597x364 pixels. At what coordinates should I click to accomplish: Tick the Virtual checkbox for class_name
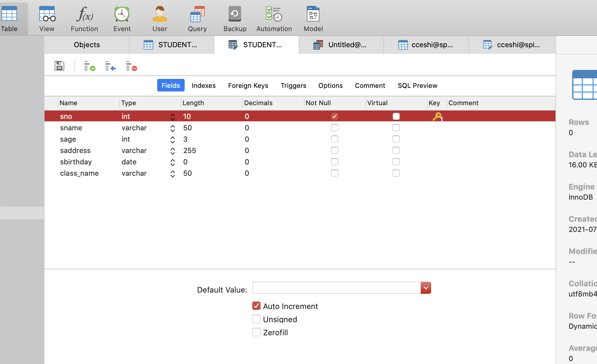pos(396,173)
